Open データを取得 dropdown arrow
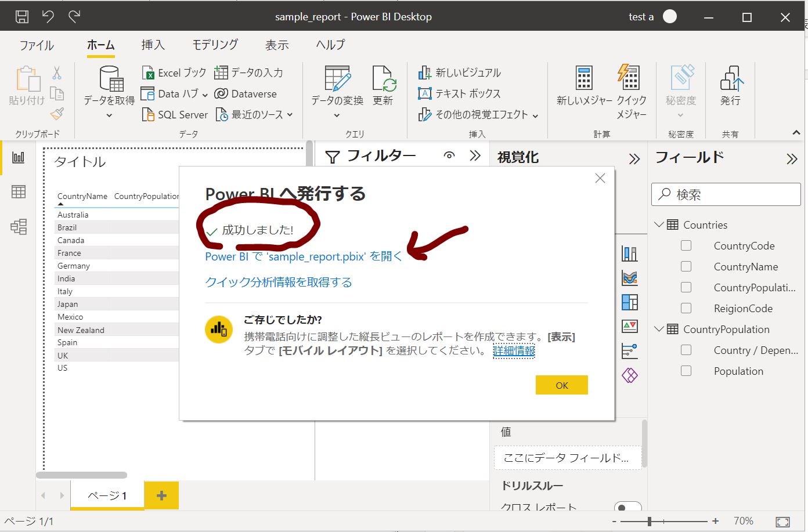This screenshot has width=808, height=532. pos(109,115)
